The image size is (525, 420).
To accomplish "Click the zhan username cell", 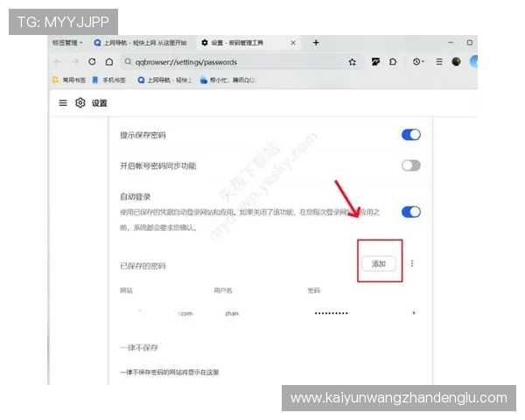I will (x=232, y=313).
